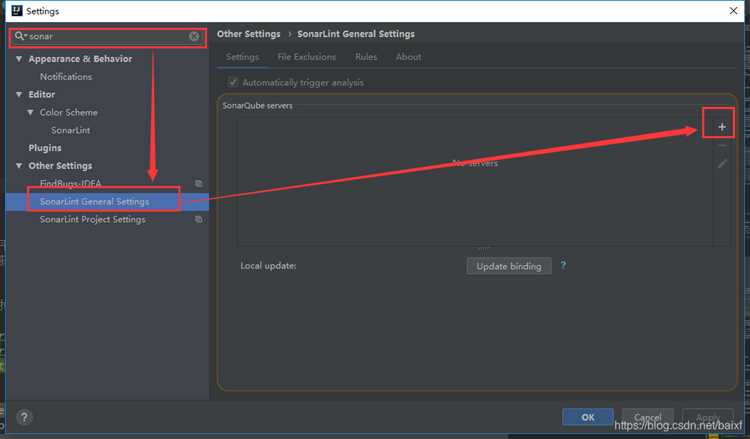Click the edit server pencil icon
The image size is (750, 439).
[722, 164]
